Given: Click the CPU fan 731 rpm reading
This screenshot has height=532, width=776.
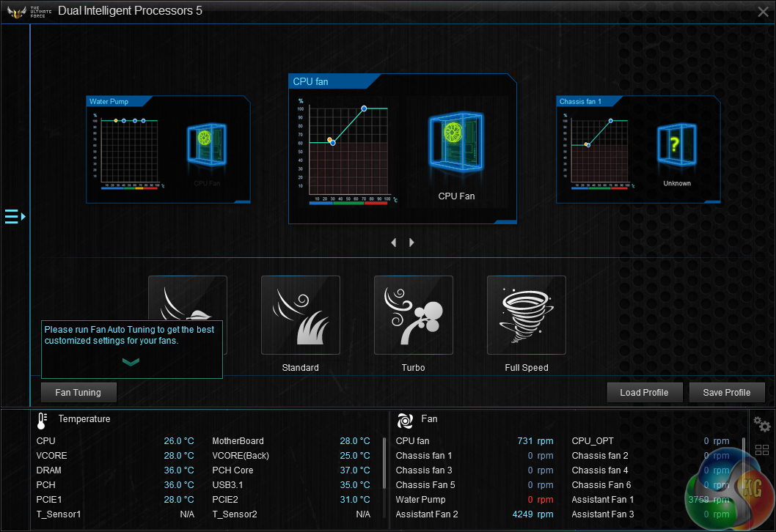Looking at the screenshot, I should click(535, 441).
